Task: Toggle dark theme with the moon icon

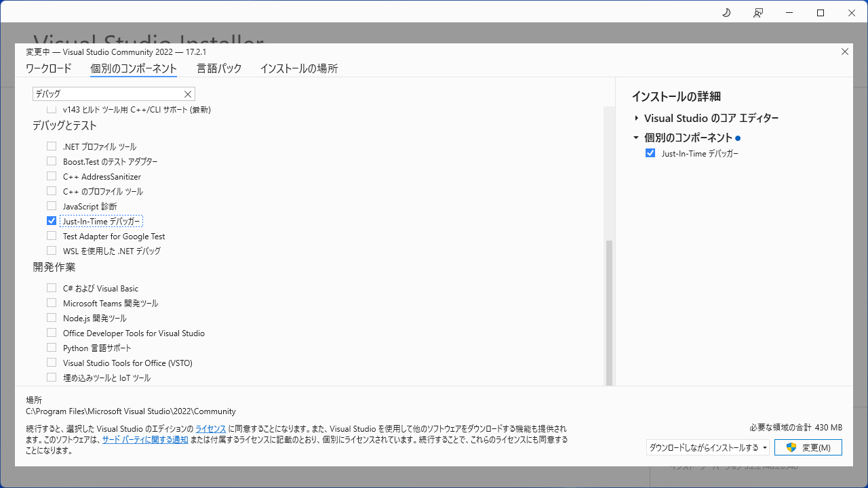Action: (726, 12)
